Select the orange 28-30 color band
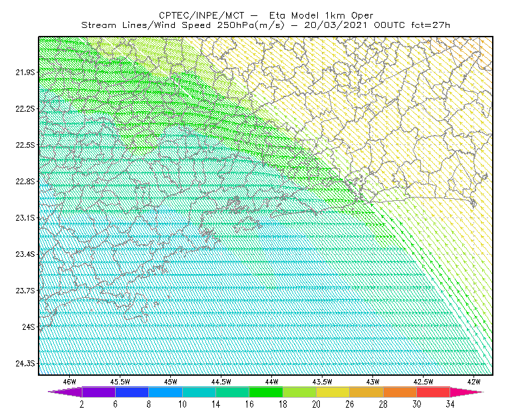This screenshot has height=411, width=532. coord(400,392)
